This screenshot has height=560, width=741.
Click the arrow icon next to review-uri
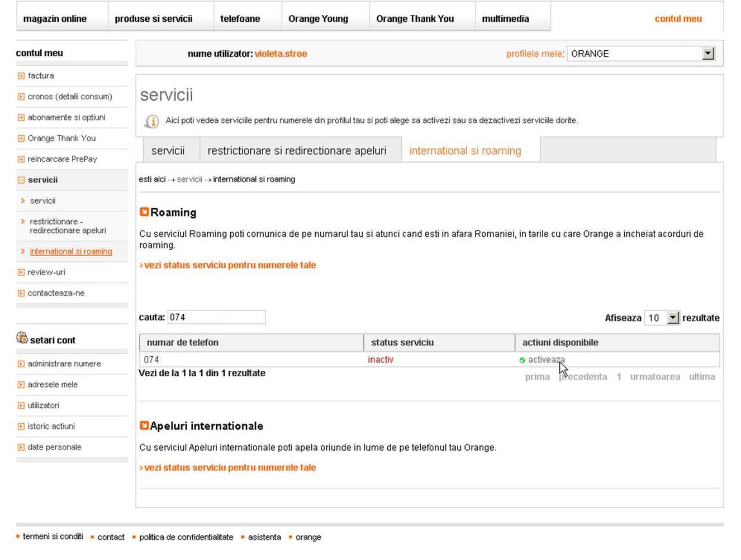[x=21, y=272]
